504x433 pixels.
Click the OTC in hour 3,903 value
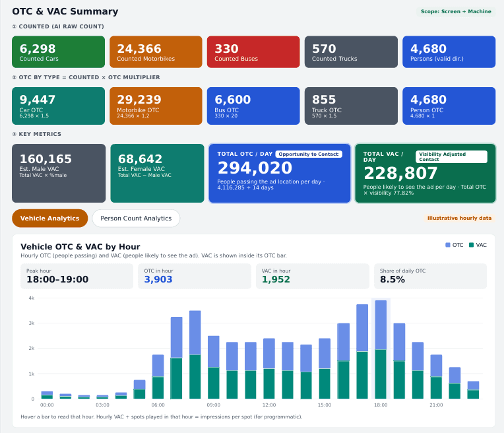(158, 279)
